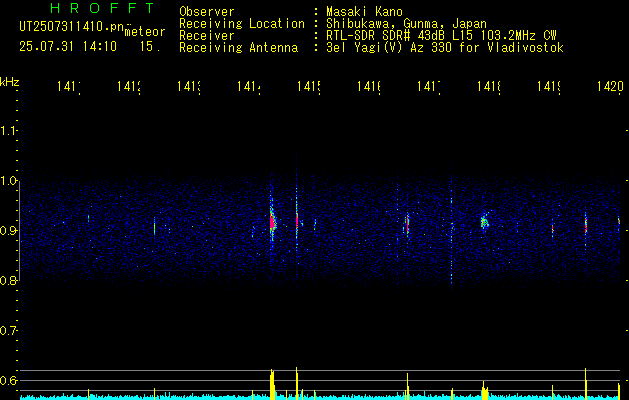Viewport: 629px width, 400px height.
Task: Click the Receiving Location label
Action: (242, 24)
